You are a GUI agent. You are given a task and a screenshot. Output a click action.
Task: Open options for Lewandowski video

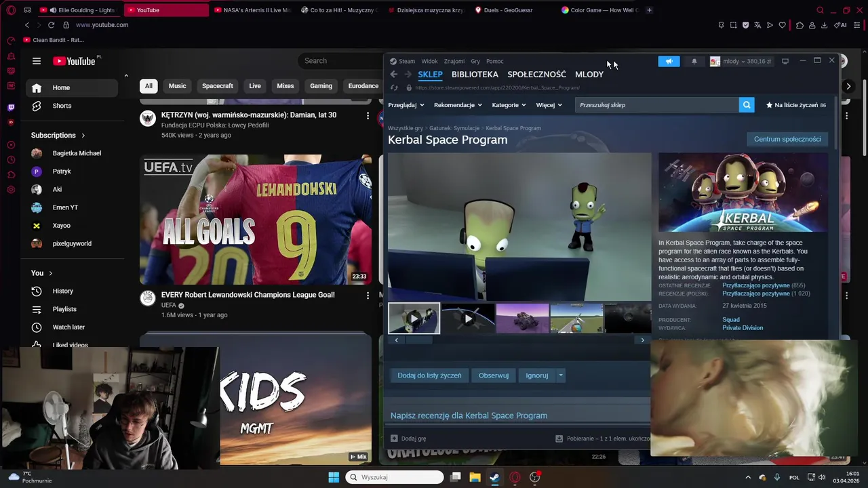tap(368, 296)
